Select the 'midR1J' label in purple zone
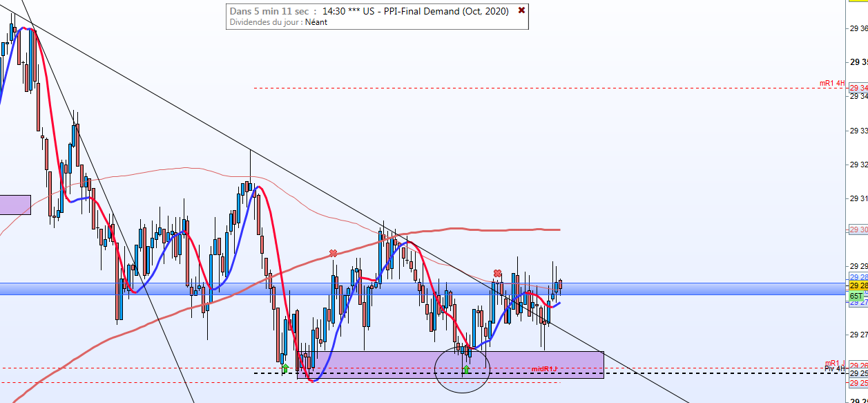The image size is (868, 403). (x=544, y=369)
